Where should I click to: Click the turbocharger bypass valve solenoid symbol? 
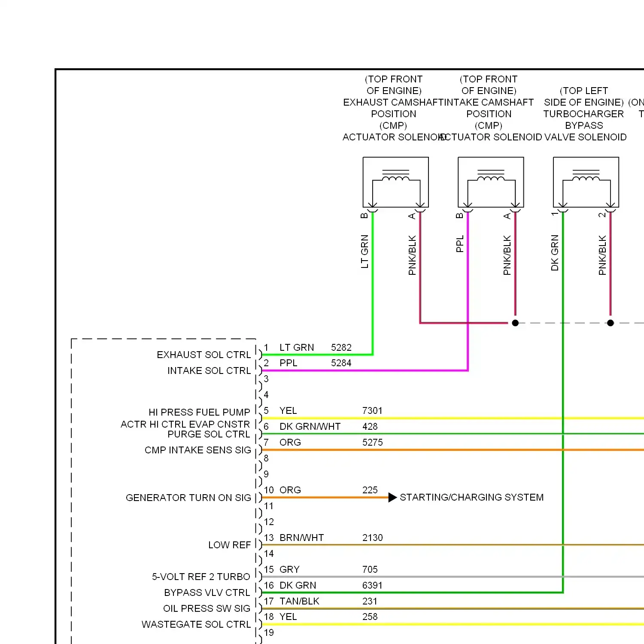(586, 182)
